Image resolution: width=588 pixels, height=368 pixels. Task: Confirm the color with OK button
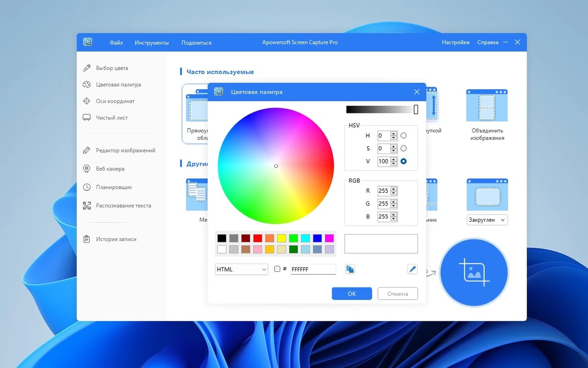click(x=352, y=293)
